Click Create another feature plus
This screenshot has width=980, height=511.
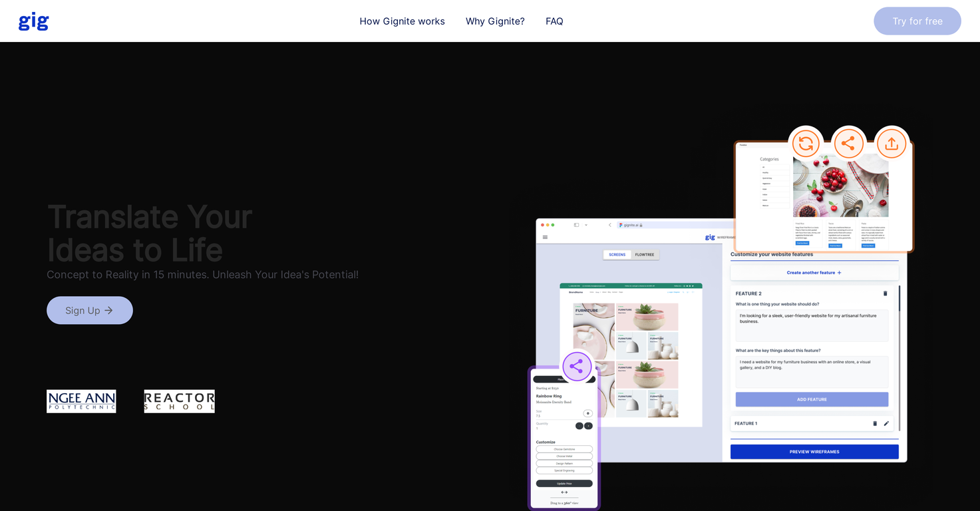(814, 272)
